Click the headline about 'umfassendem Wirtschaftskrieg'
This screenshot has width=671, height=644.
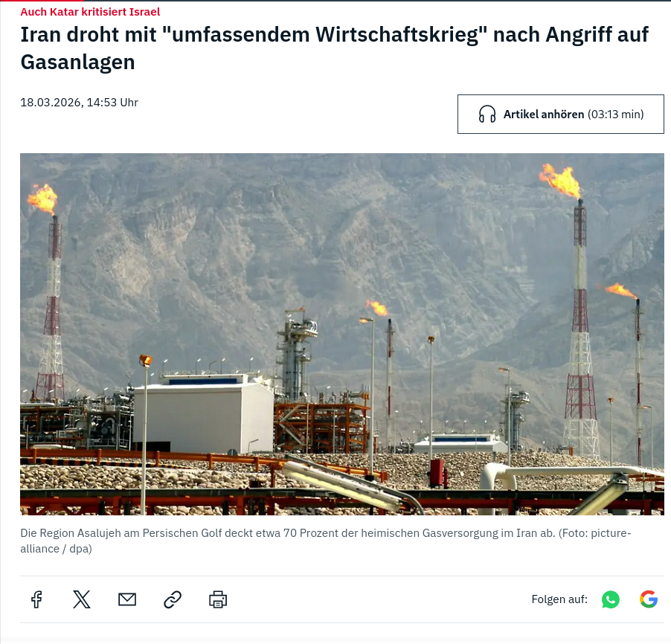point(334,48)
